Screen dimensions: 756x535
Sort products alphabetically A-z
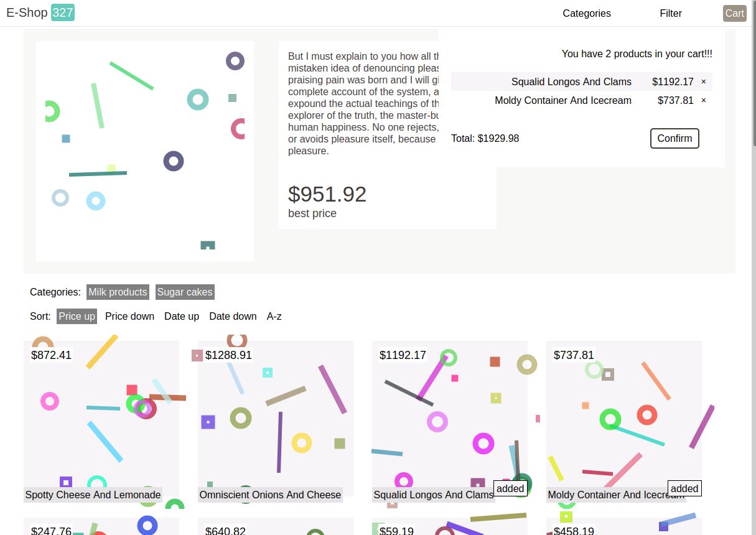pyautogui.click(x=274, y=316)
